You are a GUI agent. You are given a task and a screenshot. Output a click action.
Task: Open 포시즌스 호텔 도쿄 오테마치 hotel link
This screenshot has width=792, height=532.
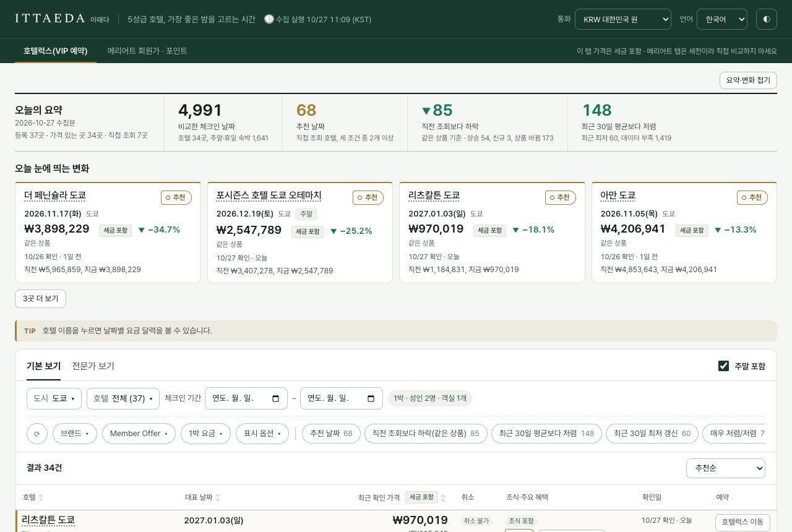(x=269, y=195)
